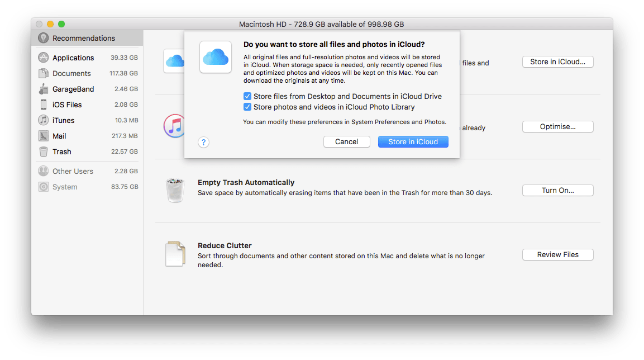Turn On emptying Trash automatically

point(558,190)
